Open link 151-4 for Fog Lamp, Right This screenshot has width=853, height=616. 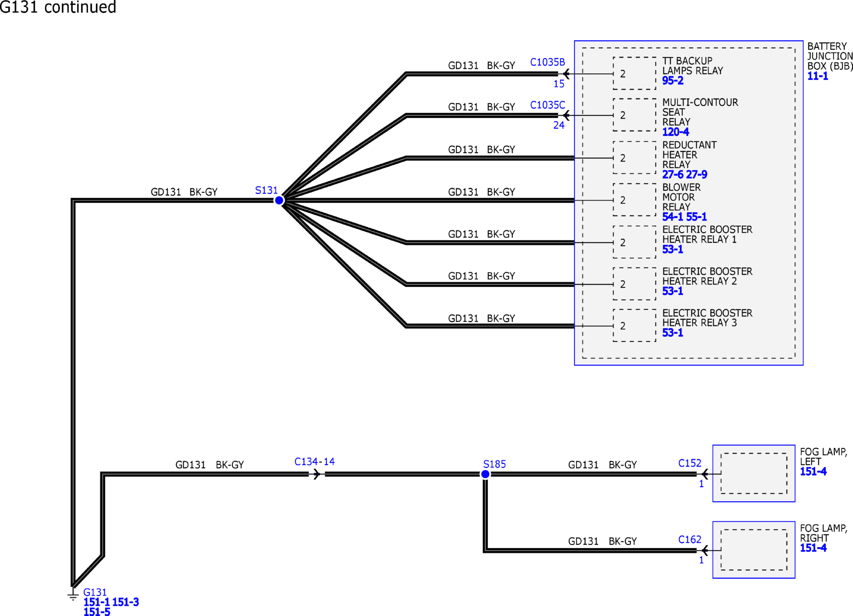tap(813, 548)
